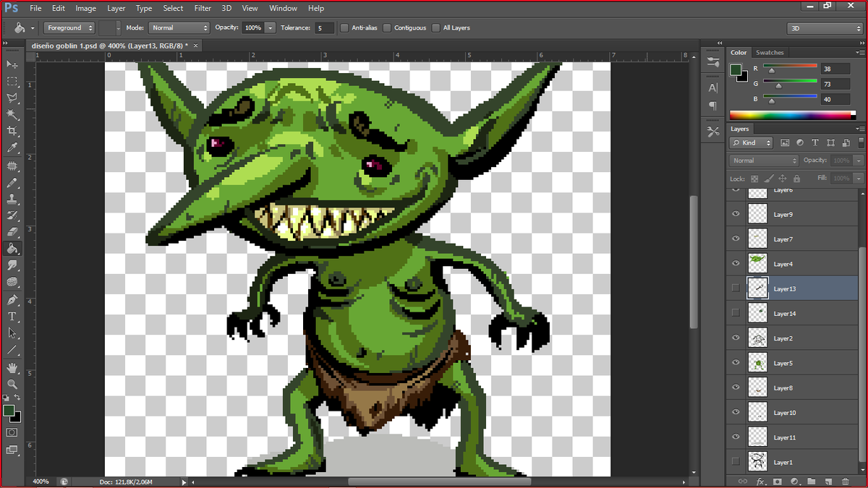Open Character panel icon
The width and height of the screenshot is (868, 488).
tap(713, 87)
